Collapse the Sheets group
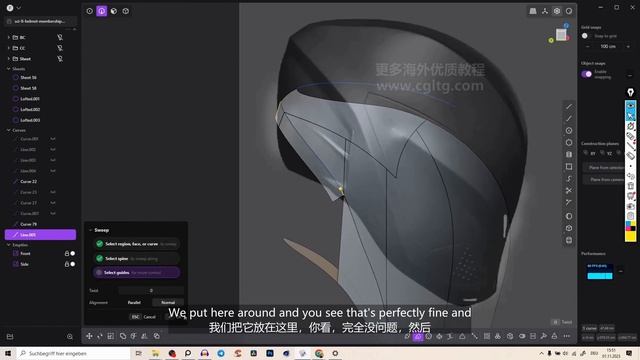This screenshot has height=360, width=640. tap(9, 69)
